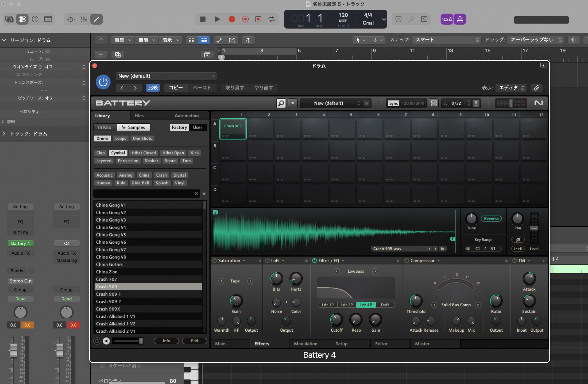
Task: Select Crash 707 in the sample list
Action: coord(148,279)
